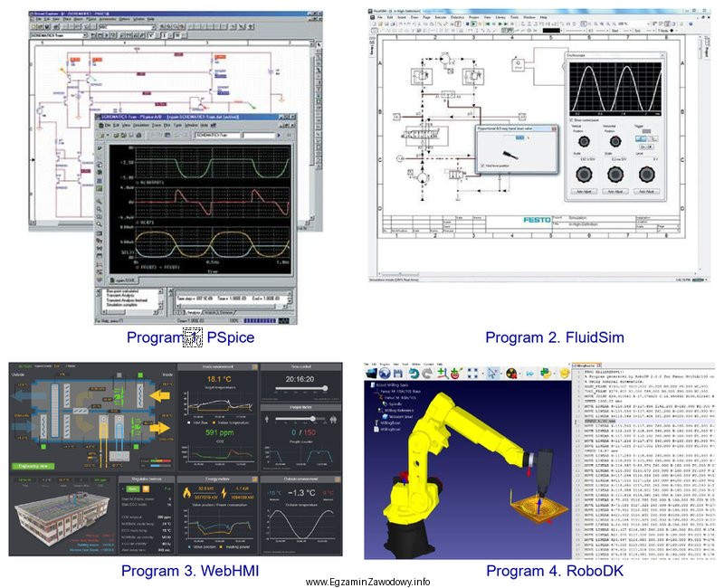Screen dimensions: 724x588
Task: Click the green Start simulation icon in FluidSim toolbar
Action: coord(473,24)
